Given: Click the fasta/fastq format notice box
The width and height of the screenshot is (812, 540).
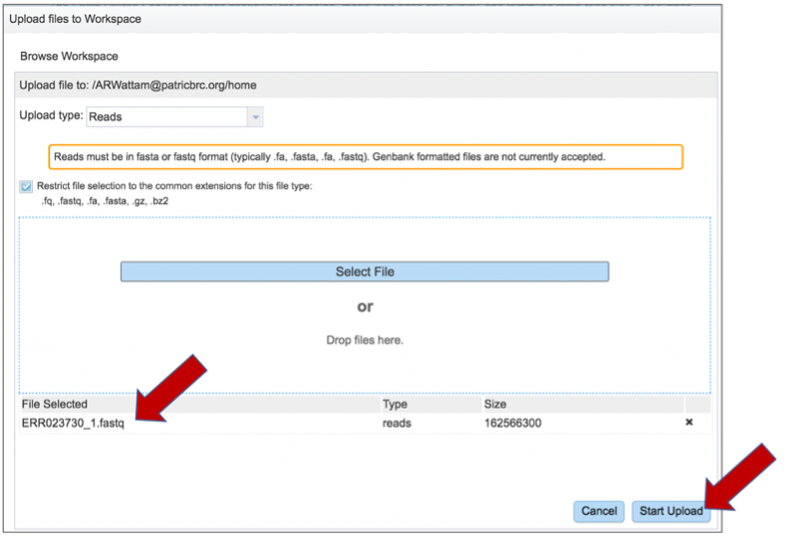Looking at the screenshot, I should (x=366, y=157).
